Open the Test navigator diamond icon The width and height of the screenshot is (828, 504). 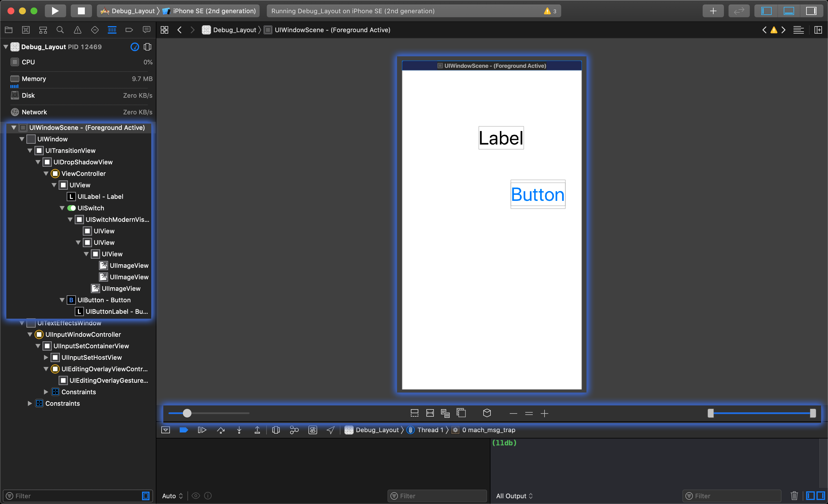95,30
